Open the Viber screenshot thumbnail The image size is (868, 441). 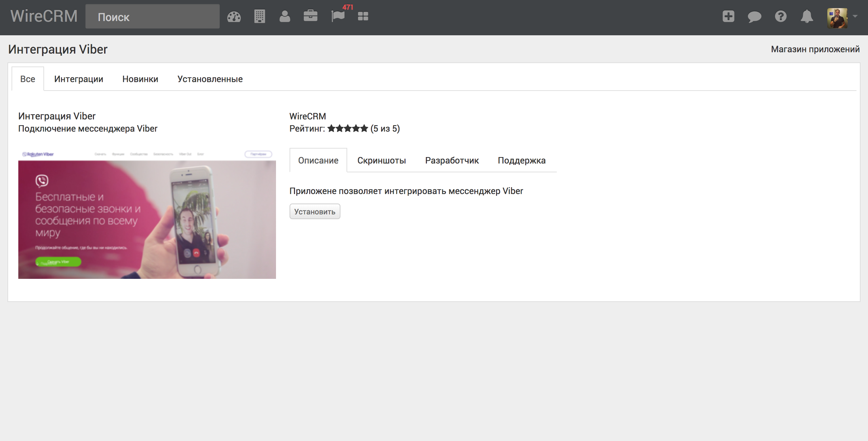coord(147,213)
